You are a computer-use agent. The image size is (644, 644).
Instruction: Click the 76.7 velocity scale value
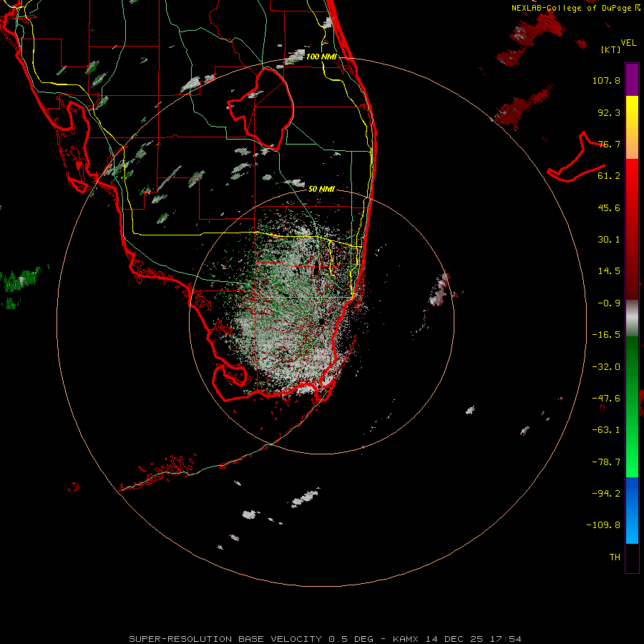609,144
